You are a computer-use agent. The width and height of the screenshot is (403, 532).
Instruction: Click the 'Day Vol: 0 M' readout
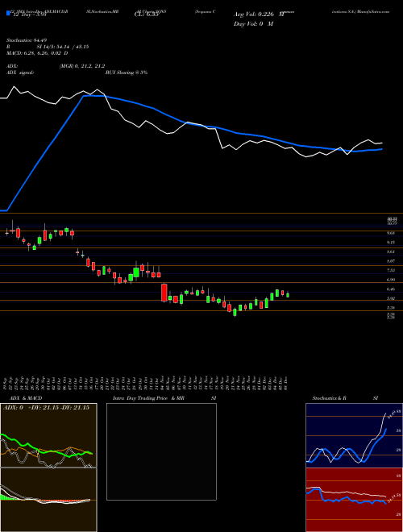click(x=253, y=24)
